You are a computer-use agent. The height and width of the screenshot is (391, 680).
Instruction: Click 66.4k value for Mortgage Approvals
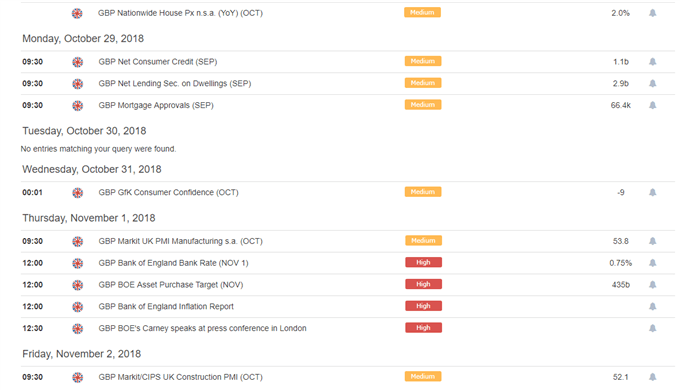point(621,105)
